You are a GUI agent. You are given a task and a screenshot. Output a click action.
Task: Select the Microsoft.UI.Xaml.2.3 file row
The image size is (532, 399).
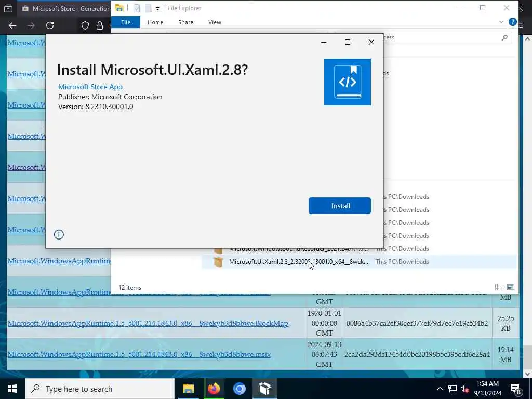(x=360, y=262)
